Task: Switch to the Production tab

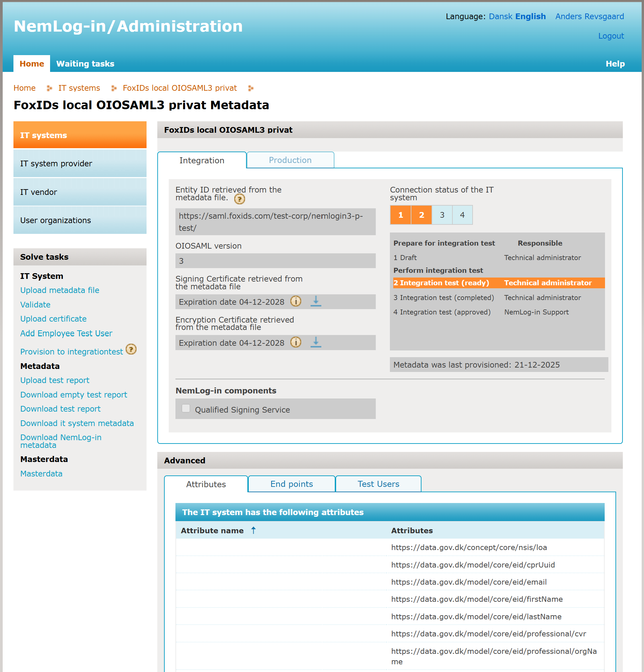Action: click(290, 160)
